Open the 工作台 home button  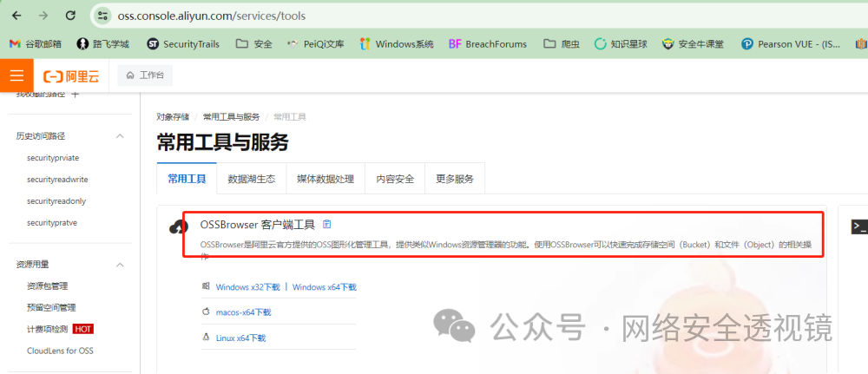(145, 75)
